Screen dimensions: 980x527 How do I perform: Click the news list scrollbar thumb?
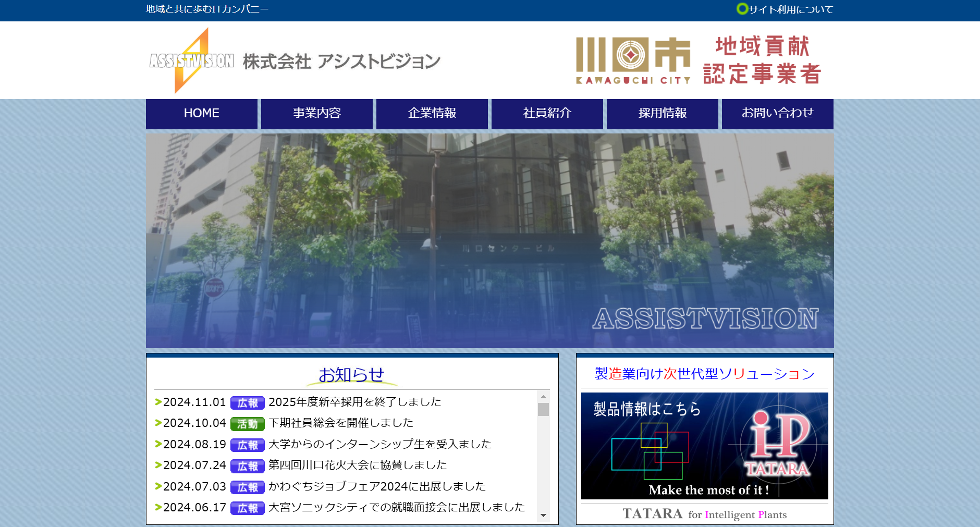point(543,410)
